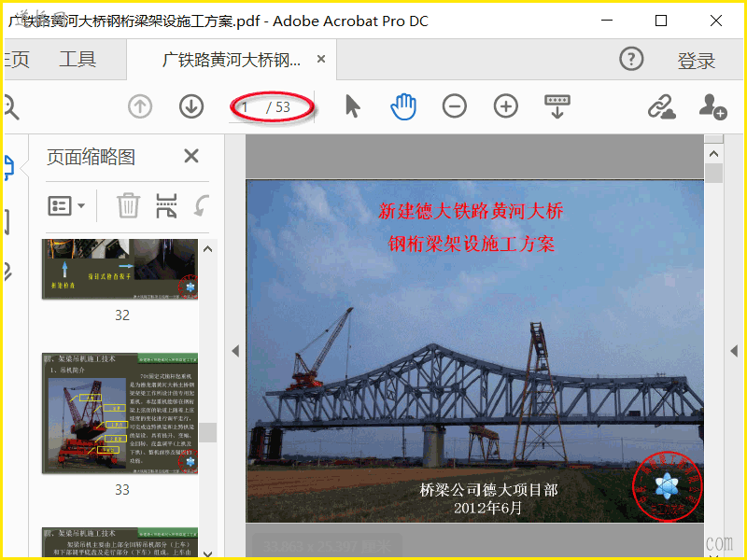747x560 pixels.
Task: Click the title text 新建德大铁路黄河大桥
Action: coord(471,211)
